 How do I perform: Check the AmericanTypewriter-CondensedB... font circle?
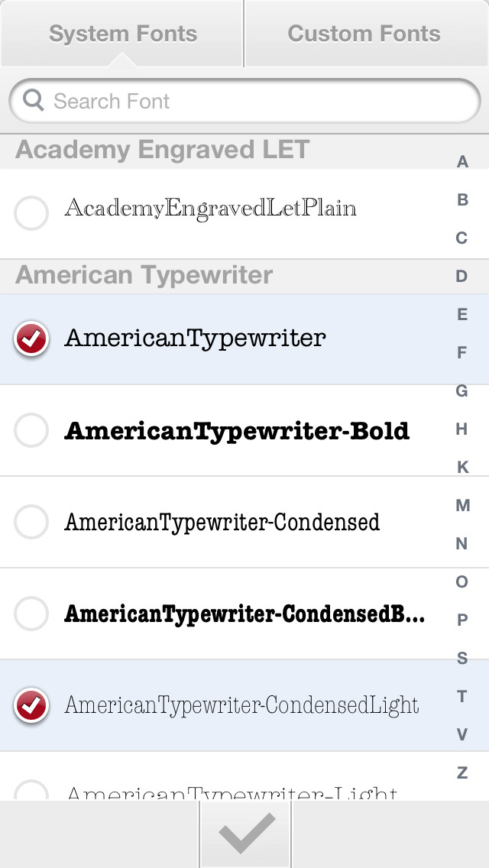pyautogui.click(x=31, y=614)
